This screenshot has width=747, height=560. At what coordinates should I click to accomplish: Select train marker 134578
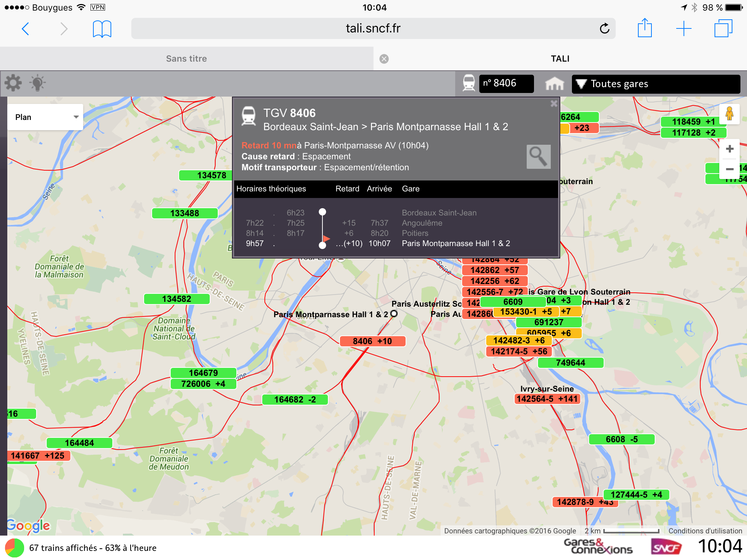point(206,175)
